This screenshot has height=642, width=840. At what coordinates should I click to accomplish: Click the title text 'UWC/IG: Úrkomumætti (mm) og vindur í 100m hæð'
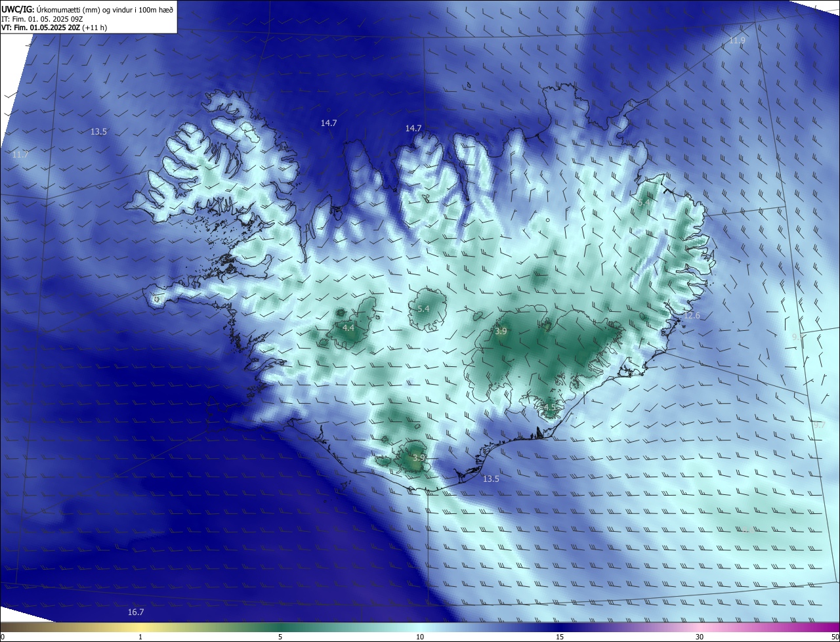click(87, 9)
